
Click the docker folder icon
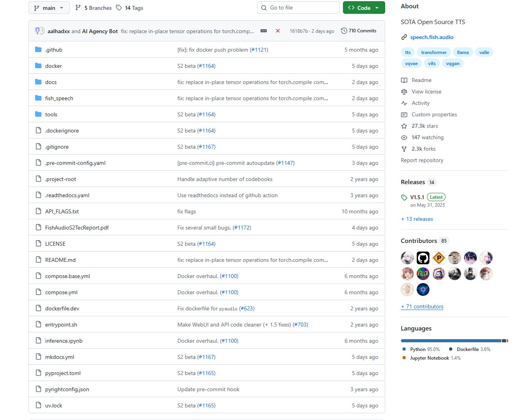point(38,66)
